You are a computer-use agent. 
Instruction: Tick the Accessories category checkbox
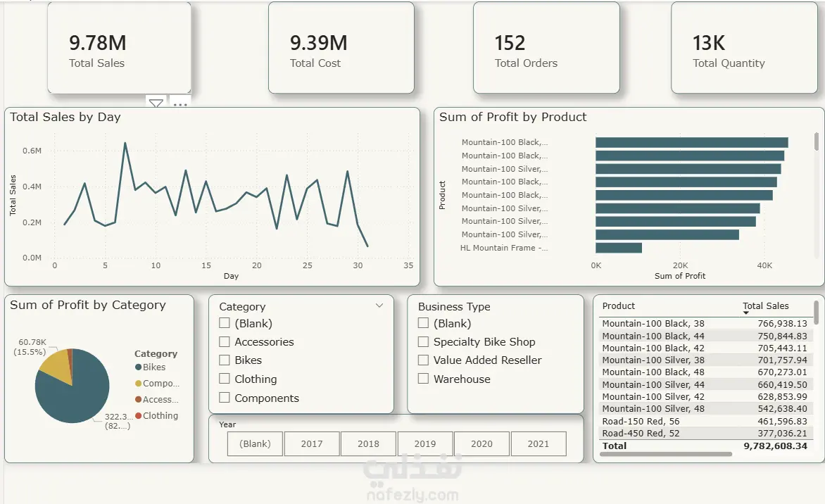tap(224, 341)
